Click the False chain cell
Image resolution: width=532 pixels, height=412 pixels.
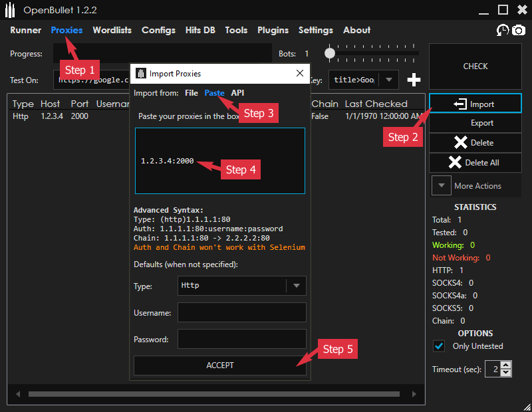(320, 116)
